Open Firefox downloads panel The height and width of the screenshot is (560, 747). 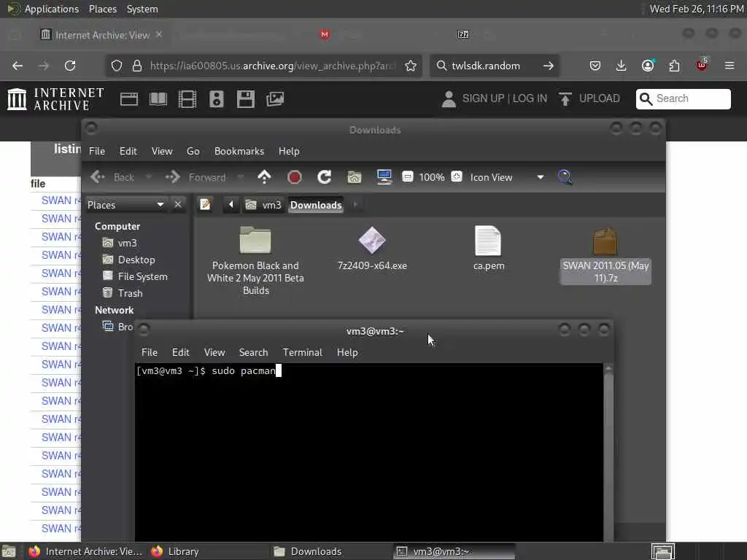(x=621, y=66)
